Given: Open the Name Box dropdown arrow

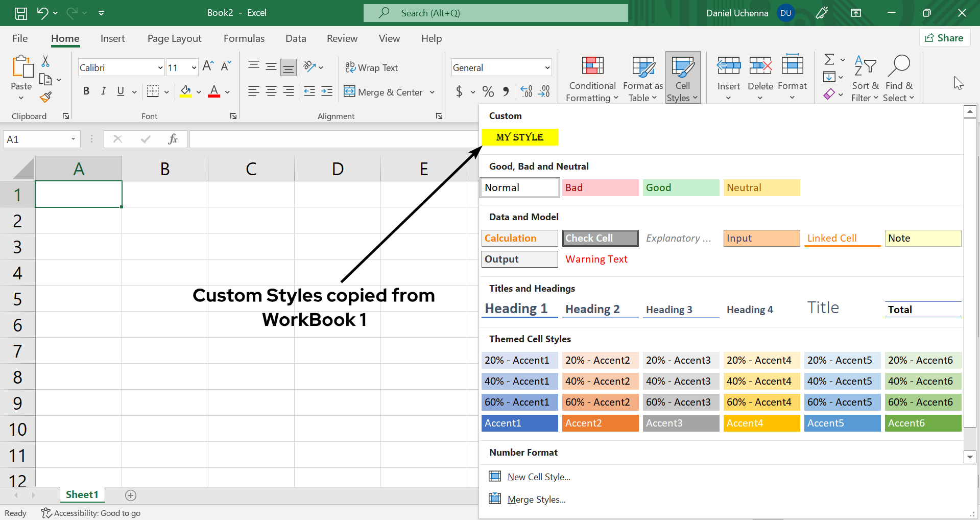Looking at the screenshot, I should tap(73, 139).
